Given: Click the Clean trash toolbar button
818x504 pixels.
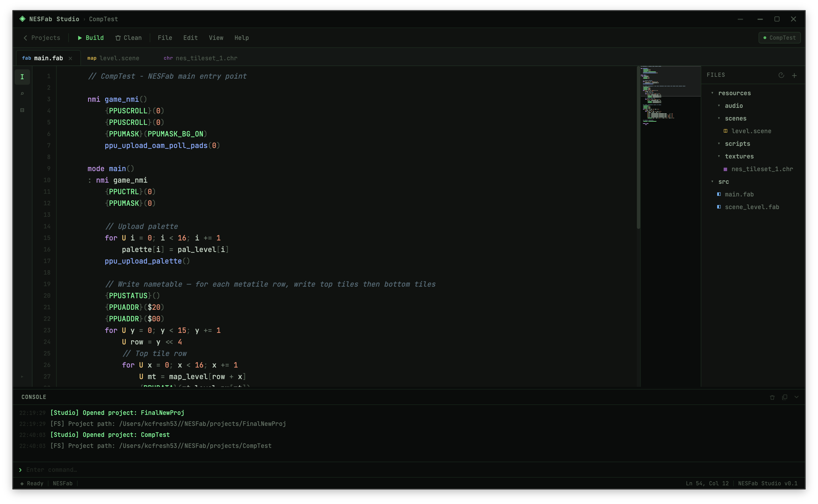Looking at the screenshot, I should tap(128, 38).
